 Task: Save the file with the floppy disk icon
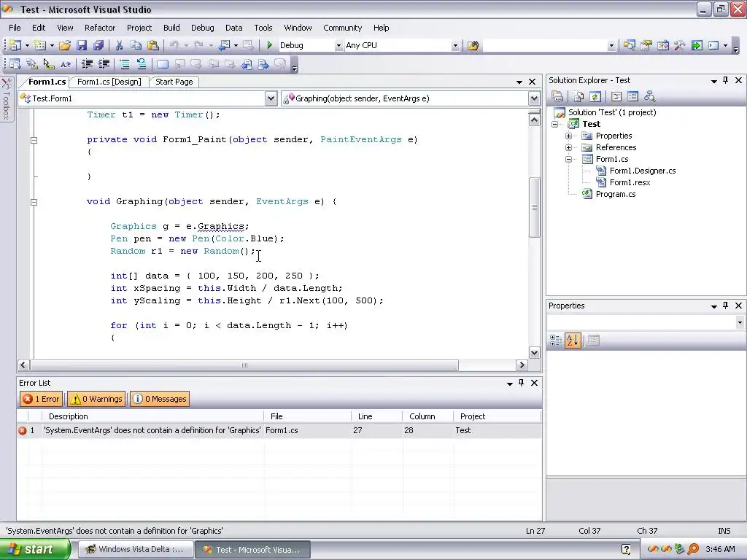[82, 45]
